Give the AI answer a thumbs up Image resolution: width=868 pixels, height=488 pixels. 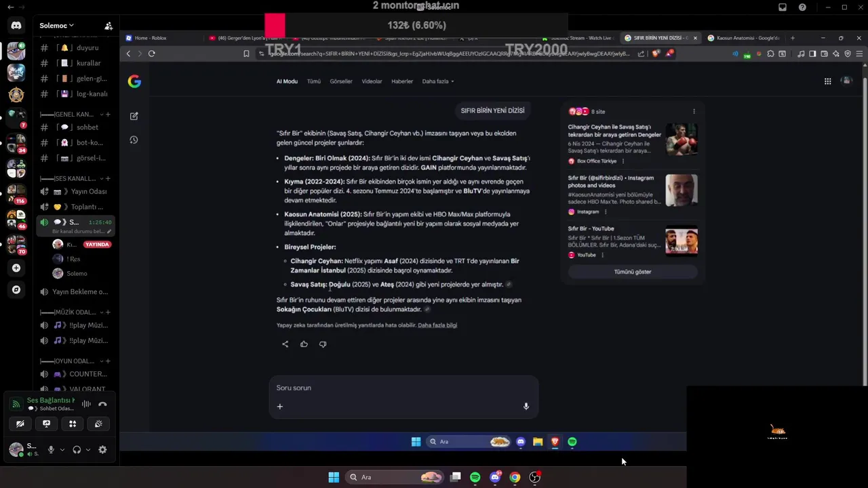pos(304,344)
